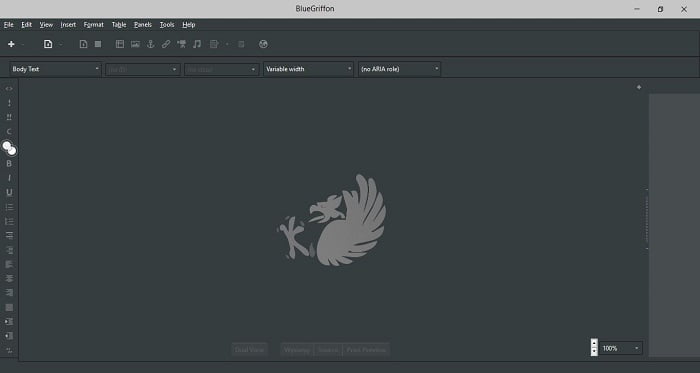Open the (no class) dropdown
Screen dimensions: 700x373
point(221,69)
